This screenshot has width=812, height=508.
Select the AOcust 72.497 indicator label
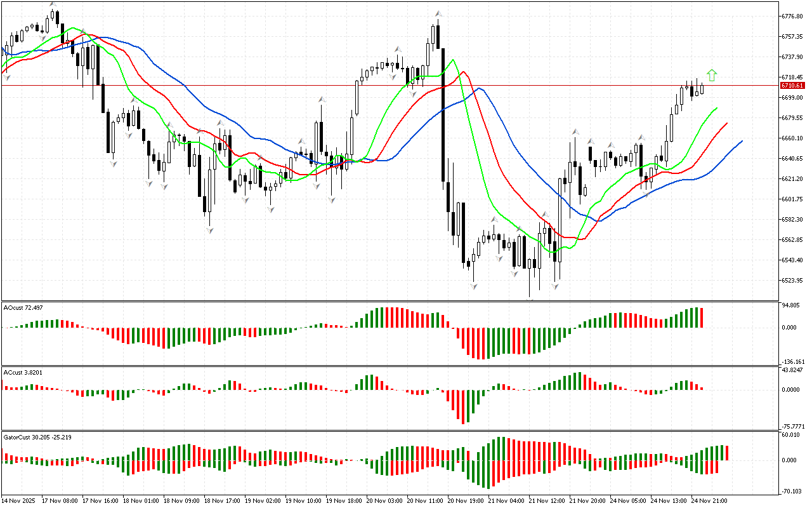[23, 307]
